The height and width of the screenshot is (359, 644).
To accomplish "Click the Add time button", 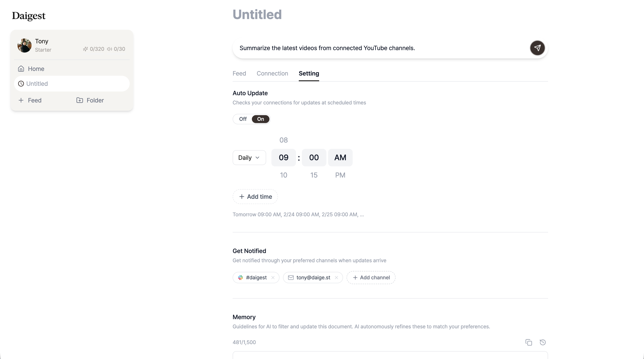I will (255, 197).
